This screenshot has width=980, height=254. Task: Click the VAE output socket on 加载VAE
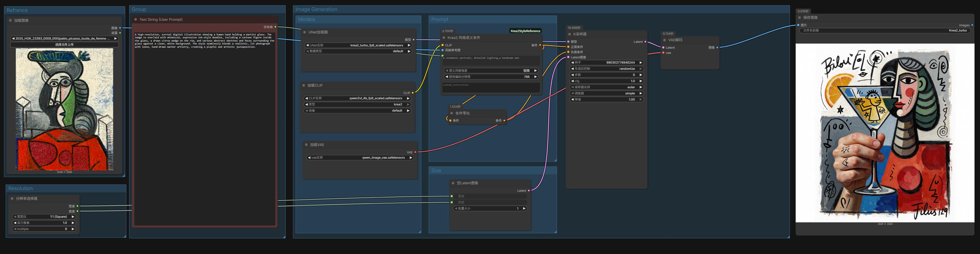point(415,152)
